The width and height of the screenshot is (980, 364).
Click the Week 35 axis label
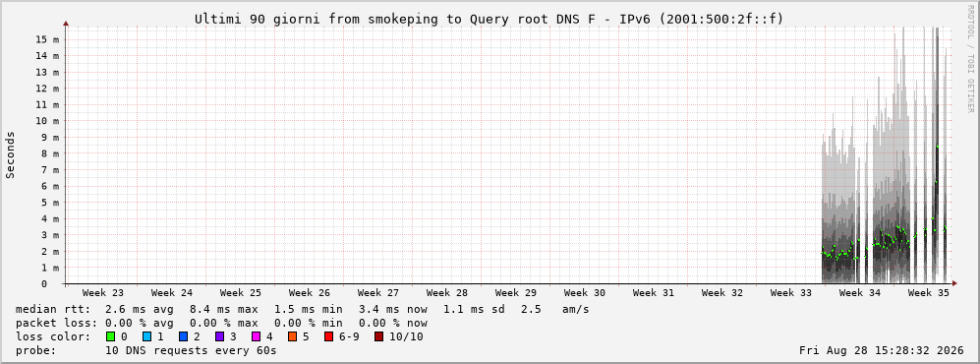point(928,293)
